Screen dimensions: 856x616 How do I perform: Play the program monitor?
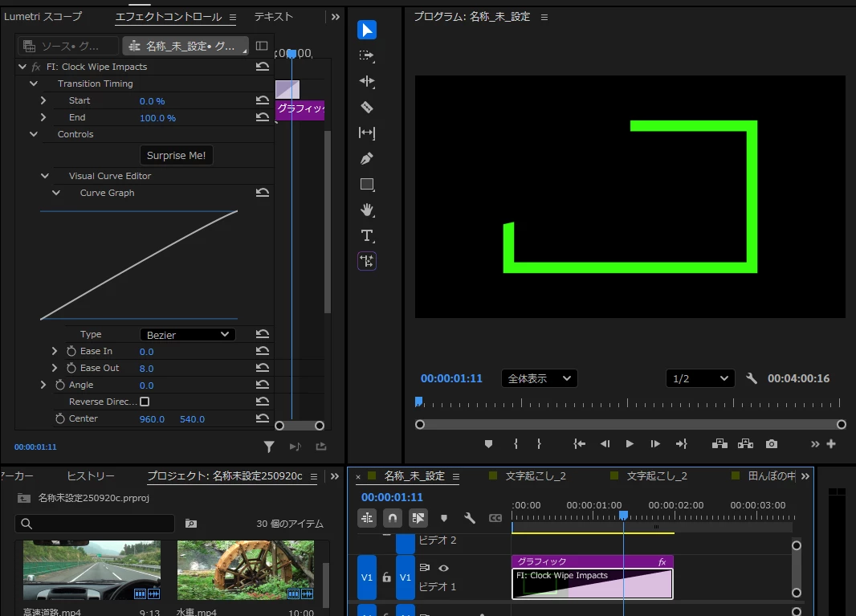tap(630, 444)
